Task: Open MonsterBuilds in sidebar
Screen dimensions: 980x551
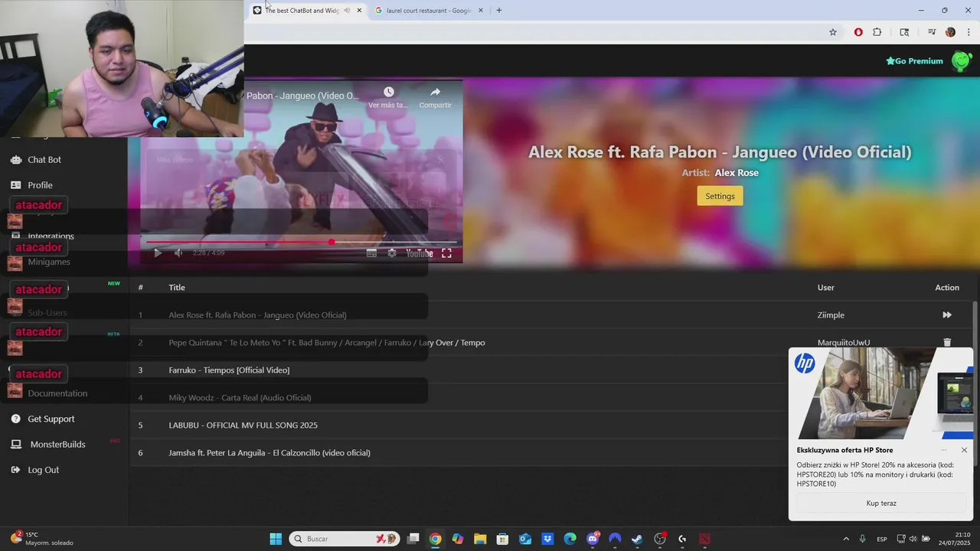Action: click(x=58, y=444)
